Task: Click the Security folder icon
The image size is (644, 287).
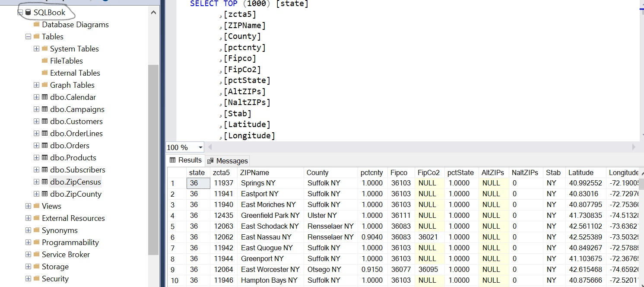Action: tap(37, 279)
